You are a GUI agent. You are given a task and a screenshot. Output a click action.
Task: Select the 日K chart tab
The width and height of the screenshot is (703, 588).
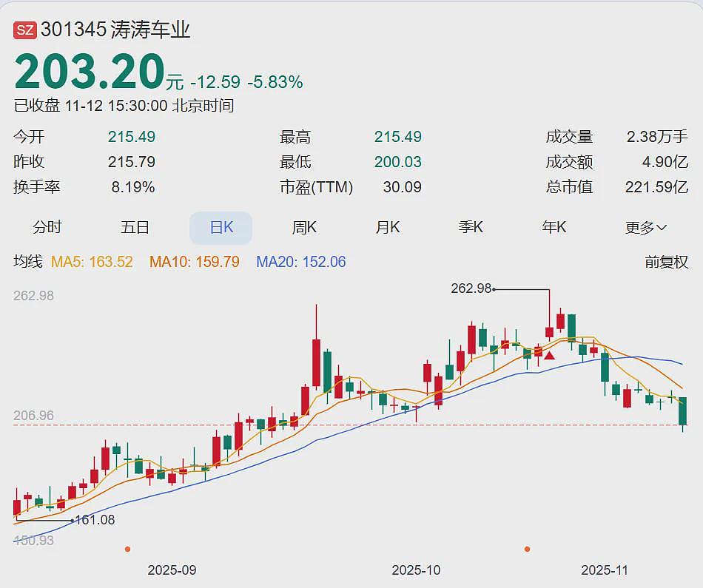(221, 228)
